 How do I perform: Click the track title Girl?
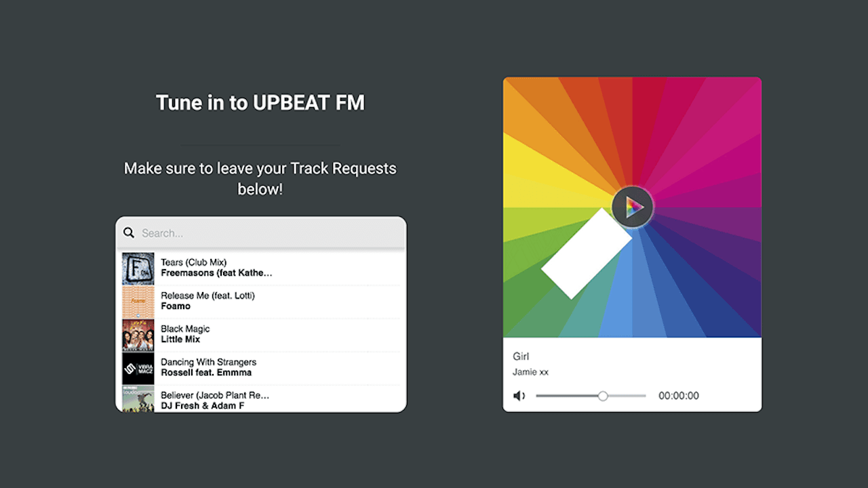(x=521, y=356)
